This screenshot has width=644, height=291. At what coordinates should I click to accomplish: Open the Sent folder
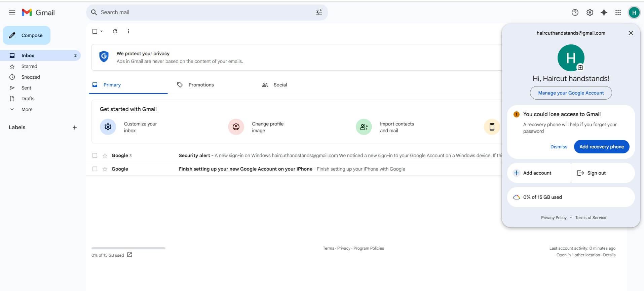pos(40,88)
